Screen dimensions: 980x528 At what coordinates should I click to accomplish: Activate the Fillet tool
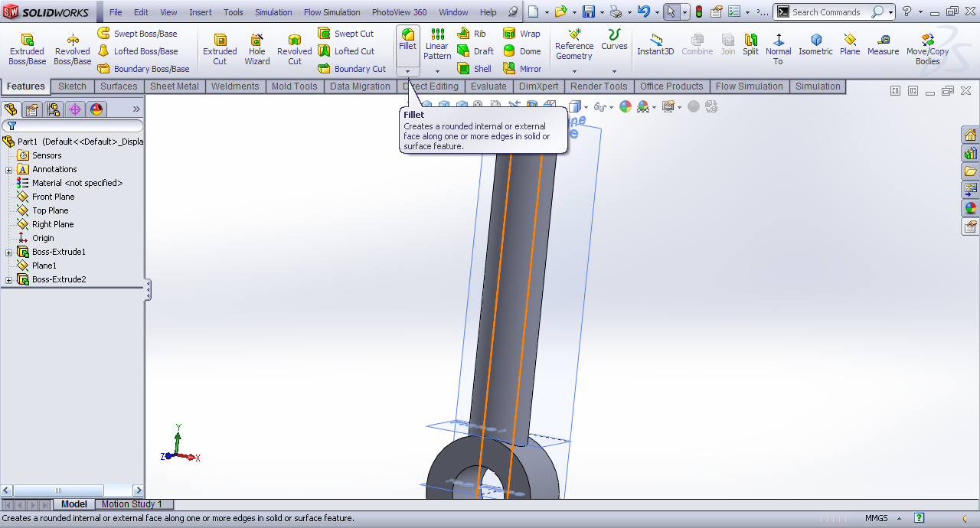tap(408, 40)
